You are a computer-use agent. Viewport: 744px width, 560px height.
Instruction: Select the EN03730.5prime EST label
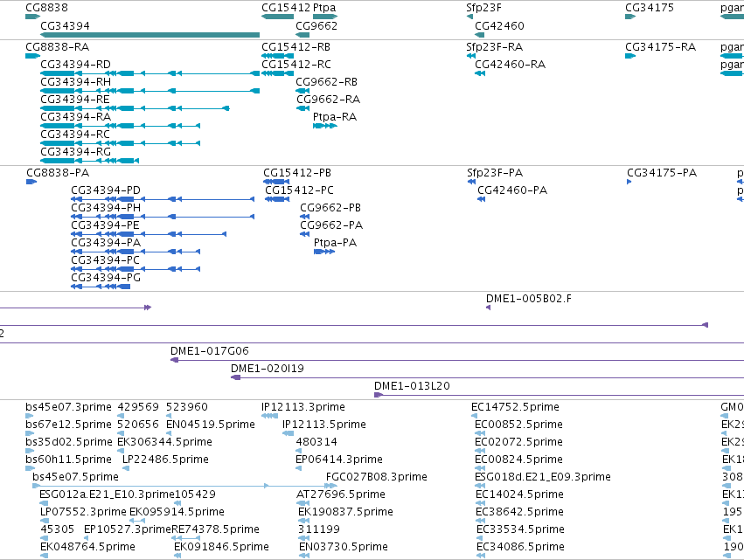click(343, 547)
